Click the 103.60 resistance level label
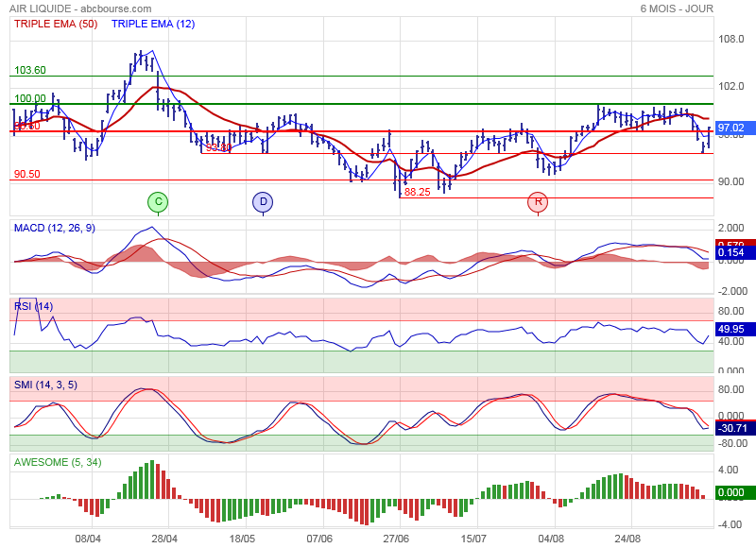 pos(30,70)
